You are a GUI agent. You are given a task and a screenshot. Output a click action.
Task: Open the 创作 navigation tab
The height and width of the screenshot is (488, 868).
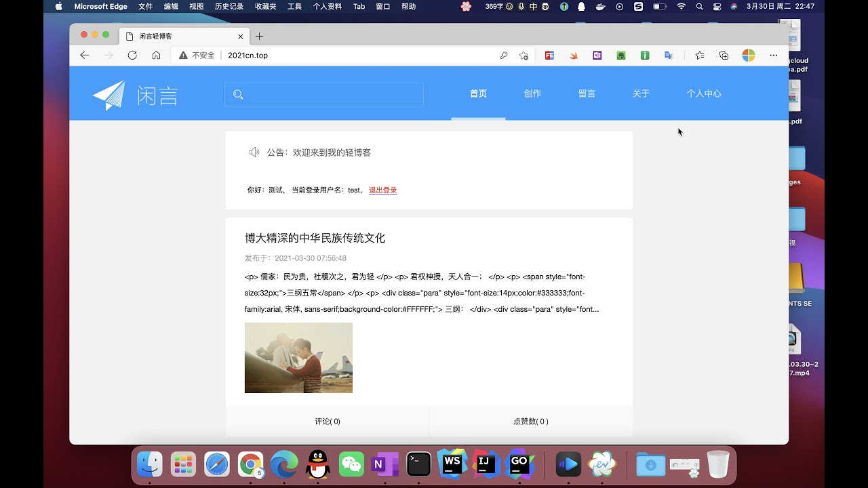(532, 94)
